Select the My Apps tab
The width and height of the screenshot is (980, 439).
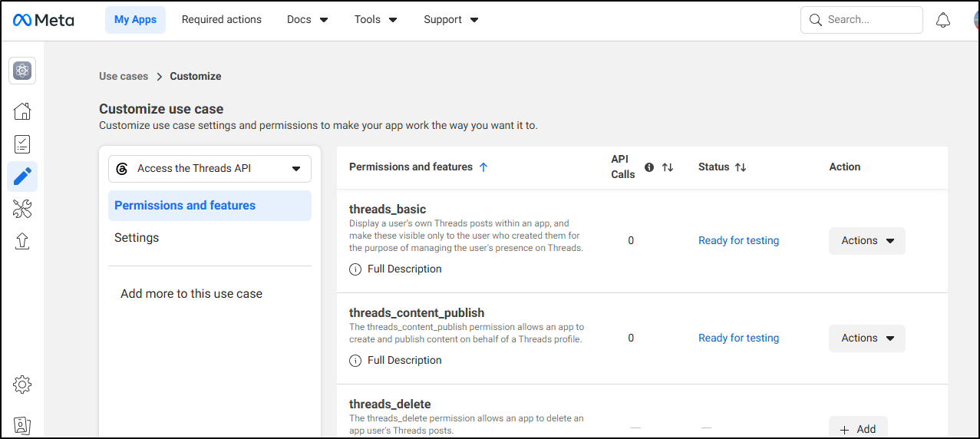(135, 20)
